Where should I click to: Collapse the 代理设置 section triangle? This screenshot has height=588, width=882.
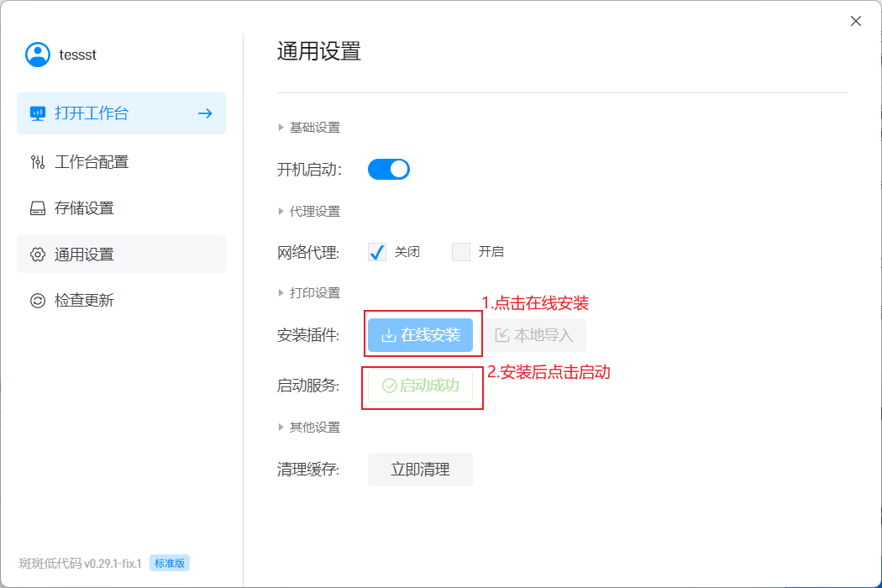pyautogui.click(x=281, y=212)
